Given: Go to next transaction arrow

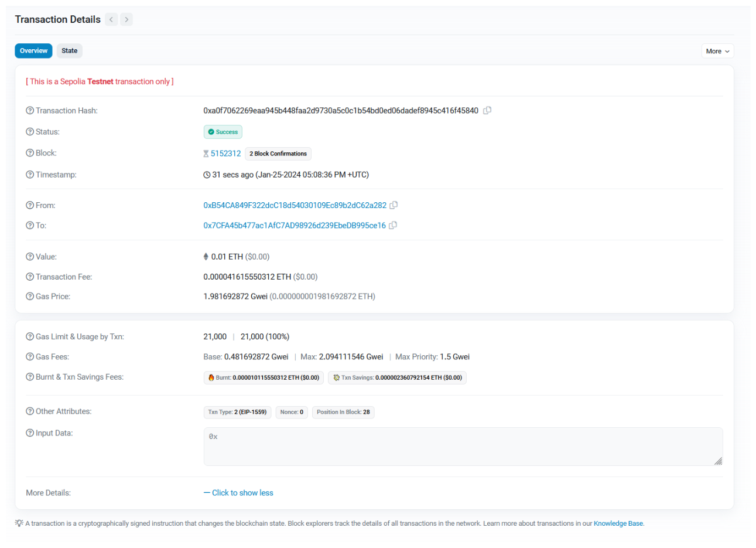Looking at the screenshot, I should [x=126, y=19].
